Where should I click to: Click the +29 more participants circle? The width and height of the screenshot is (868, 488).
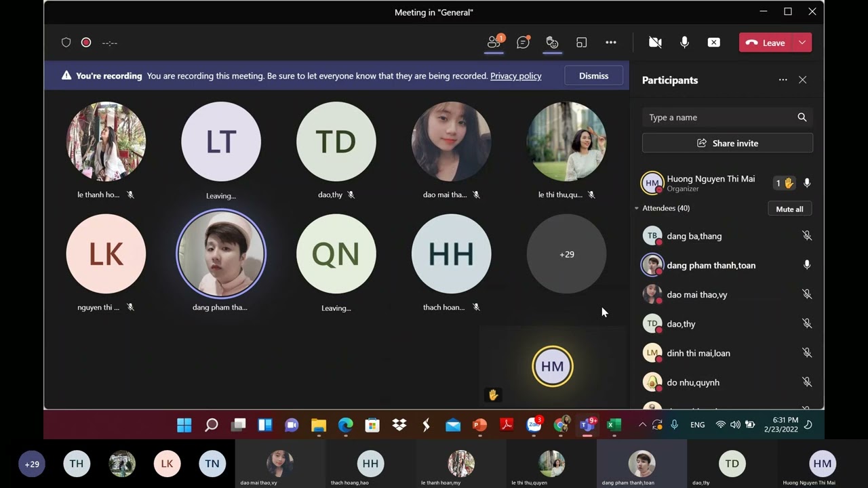566,254
